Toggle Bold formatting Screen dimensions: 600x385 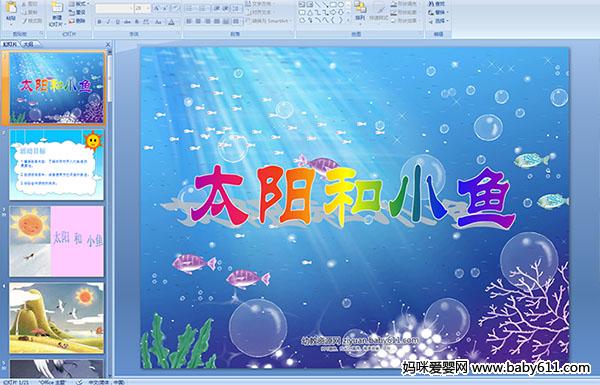pyautogui.click(x=99, y=22)
